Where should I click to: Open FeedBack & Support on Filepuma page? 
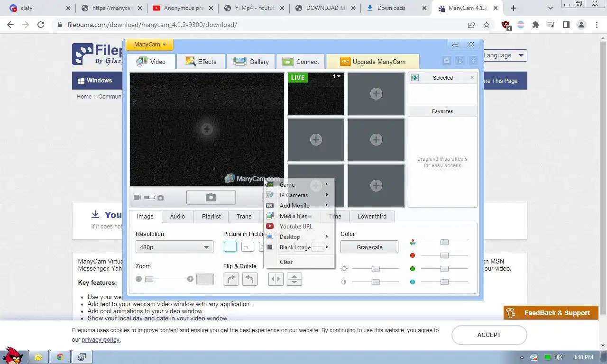coord(551,313)
